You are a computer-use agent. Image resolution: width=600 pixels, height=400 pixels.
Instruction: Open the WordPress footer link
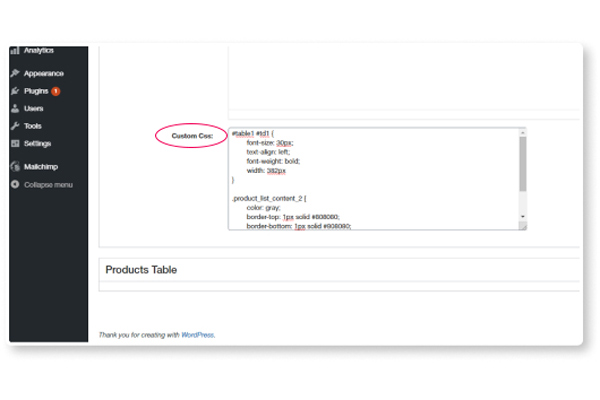tap(197, 335)
